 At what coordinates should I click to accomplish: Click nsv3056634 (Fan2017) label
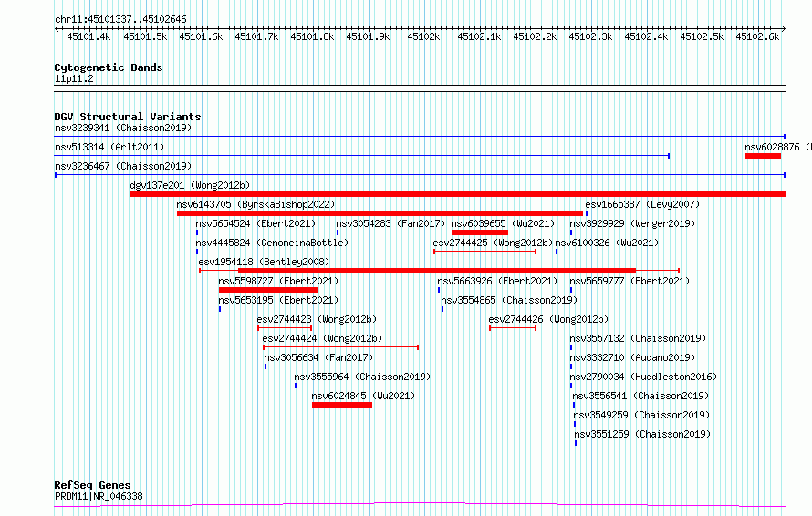(x=318, y=357)
